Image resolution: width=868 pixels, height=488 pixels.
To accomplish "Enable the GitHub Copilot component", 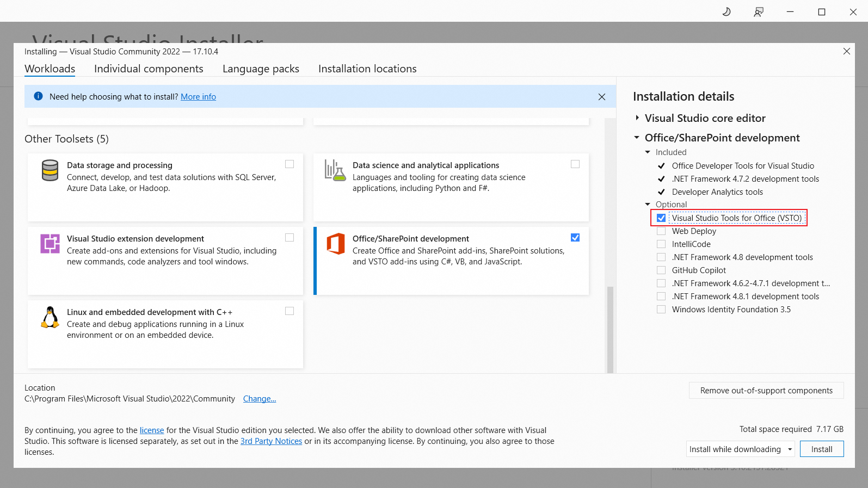I will [x=661, y=270].
